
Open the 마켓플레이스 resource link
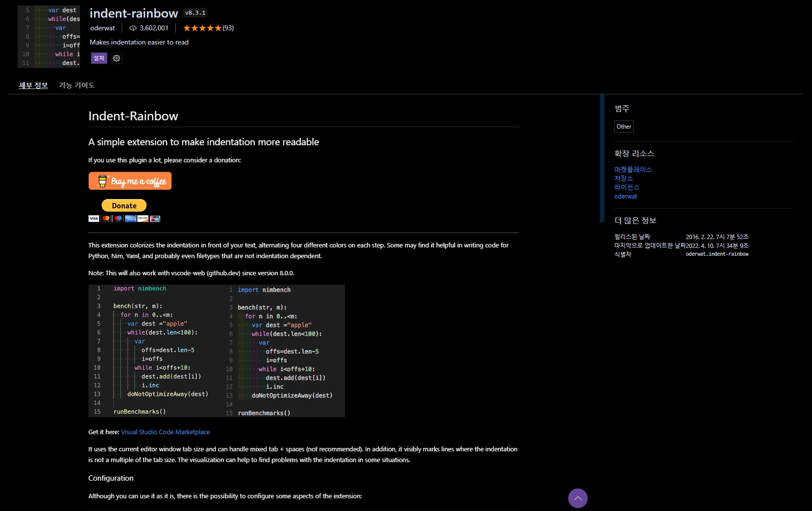click(633, 169)
